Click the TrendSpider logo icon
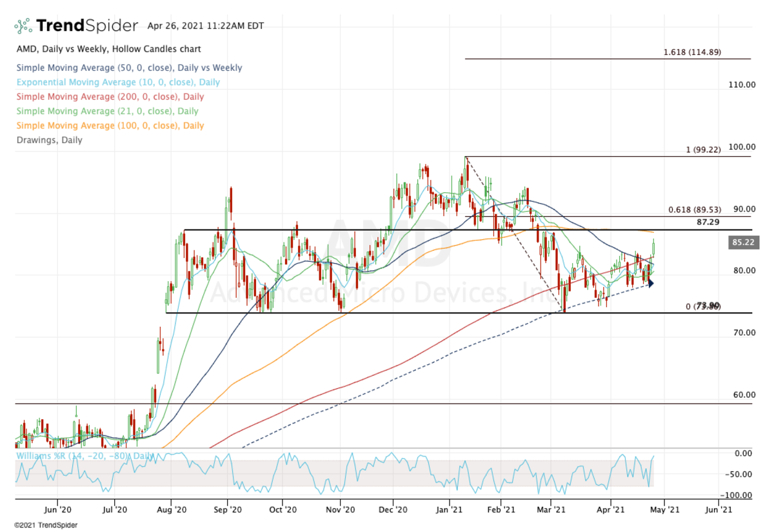Screen dimensions: 774x532 click(x=23, y=26)
